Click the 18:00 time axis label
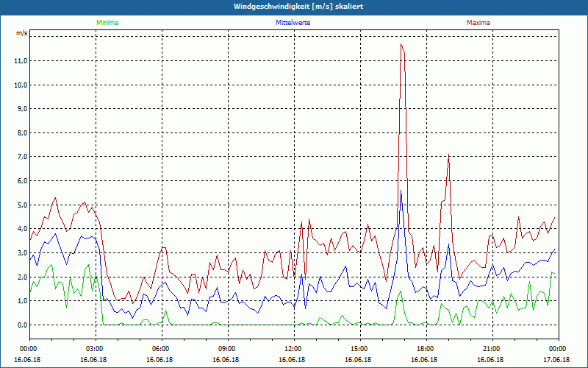This screenshot has width=588, height=368. point(426,349)
